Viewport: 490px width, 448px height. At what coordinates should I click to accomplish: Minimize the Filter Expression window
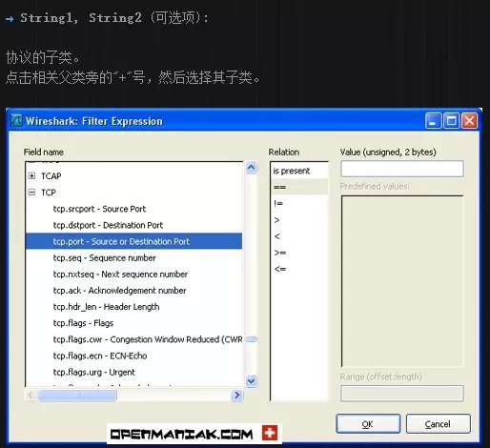click(x=433, y=121)
